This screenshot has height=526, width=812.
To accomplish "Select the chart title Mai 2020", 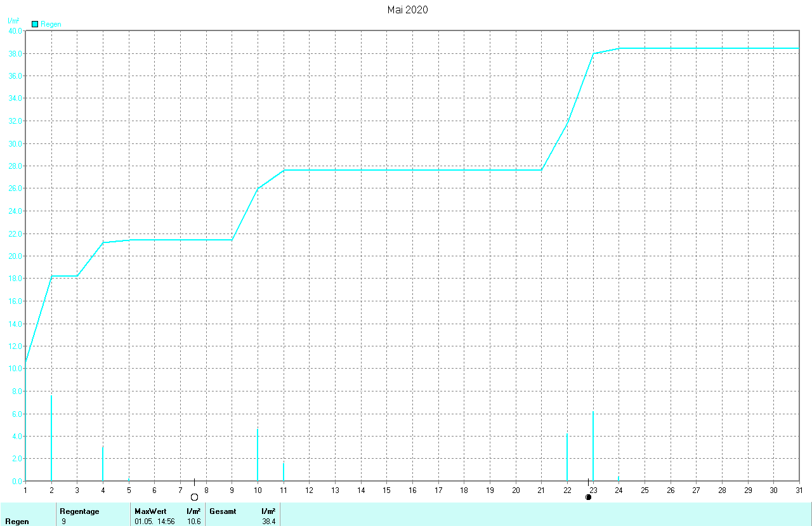I will pyautogui.click(x=407, y=10).
